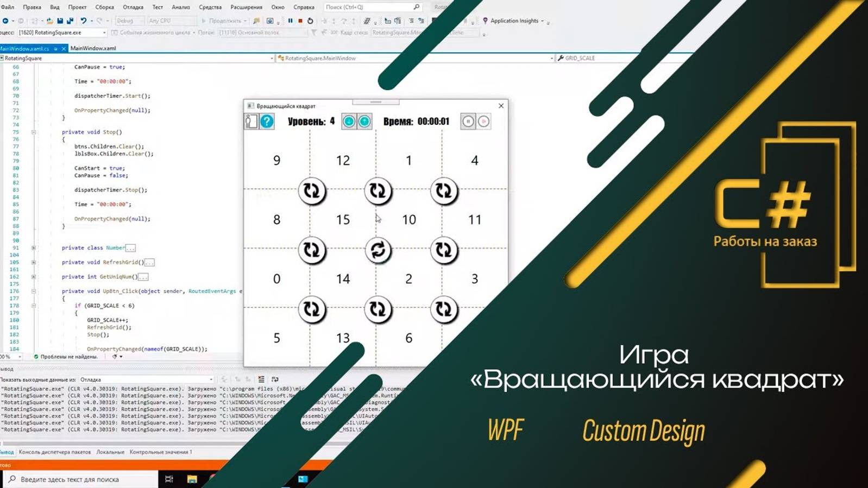Open the Файл menu

[x=8, y=7]
